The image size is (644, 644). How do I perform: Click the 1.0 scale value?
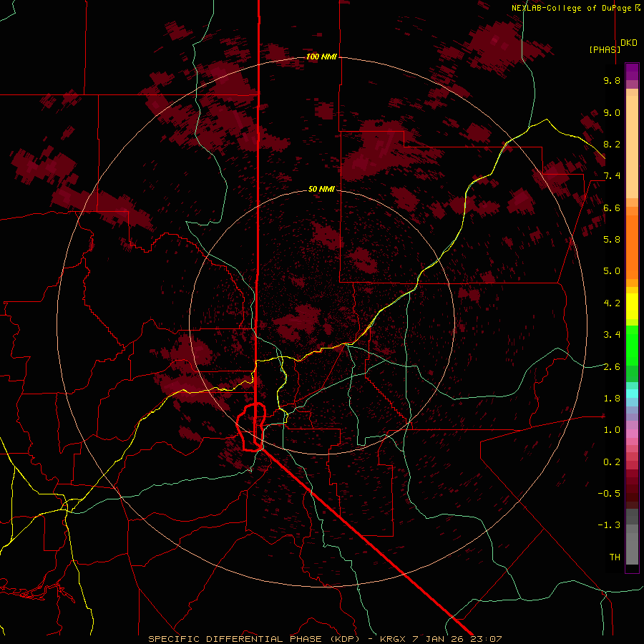[x=612, y=429]
